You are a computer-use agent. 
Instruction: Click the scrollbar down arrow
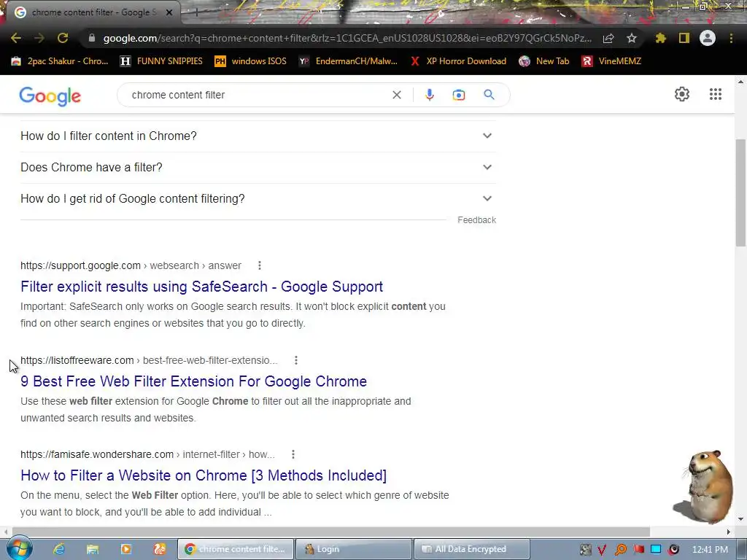[740, 518]
